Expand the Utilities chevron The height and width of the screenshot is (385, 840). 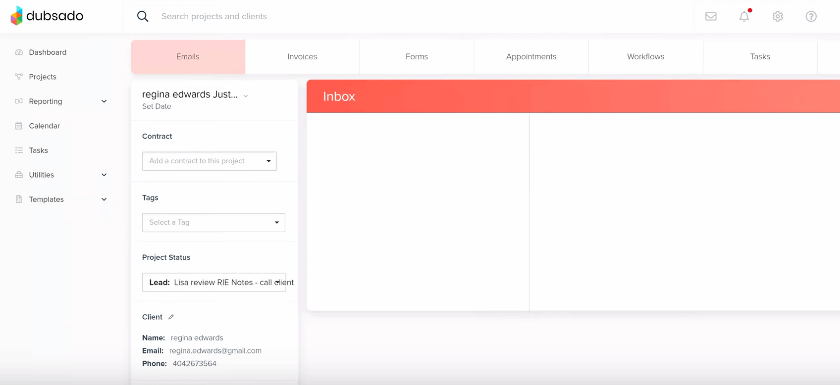[104, 175]
